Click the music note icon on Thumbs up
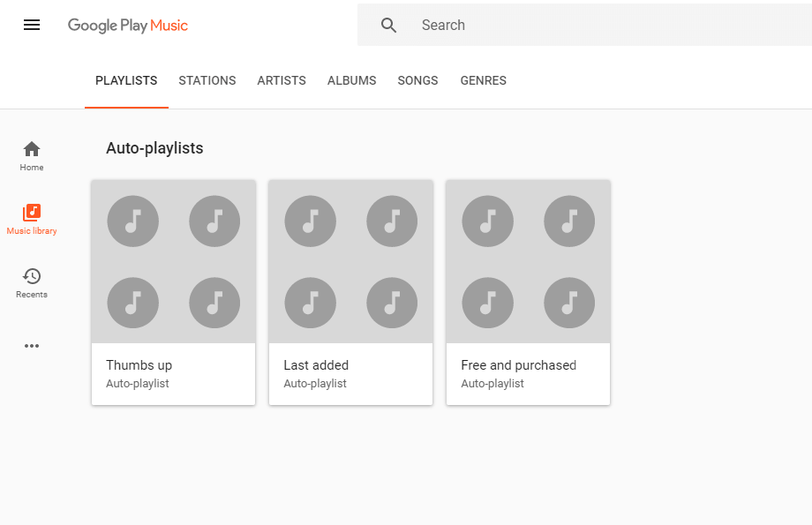 coord(132,221)
